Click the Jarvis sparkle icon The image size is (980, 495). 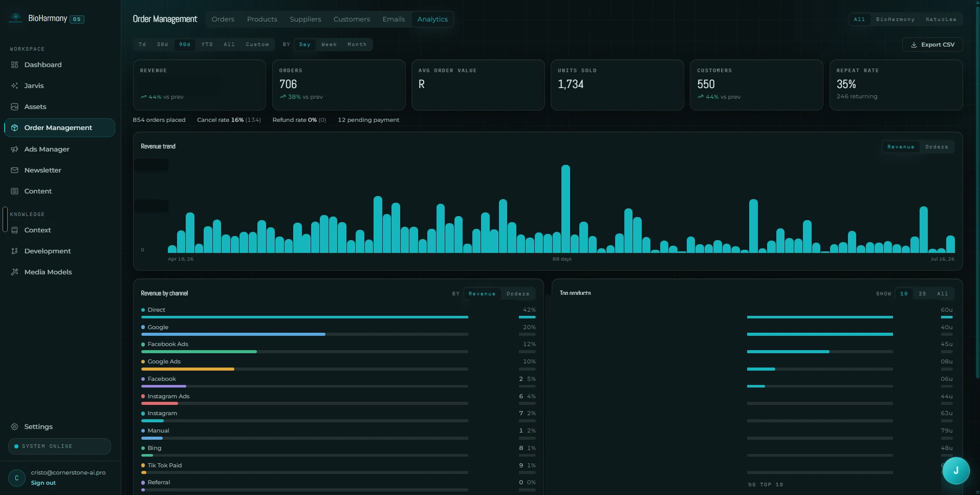[14, 86]
